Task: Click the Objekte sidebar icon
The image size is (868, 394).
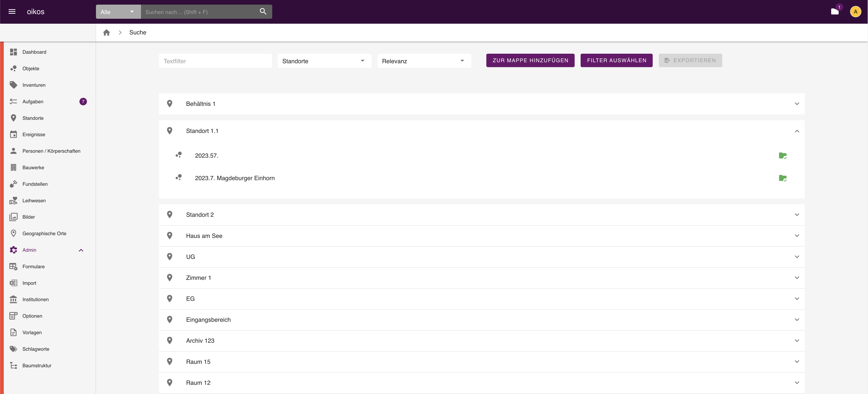Action: 13,68
